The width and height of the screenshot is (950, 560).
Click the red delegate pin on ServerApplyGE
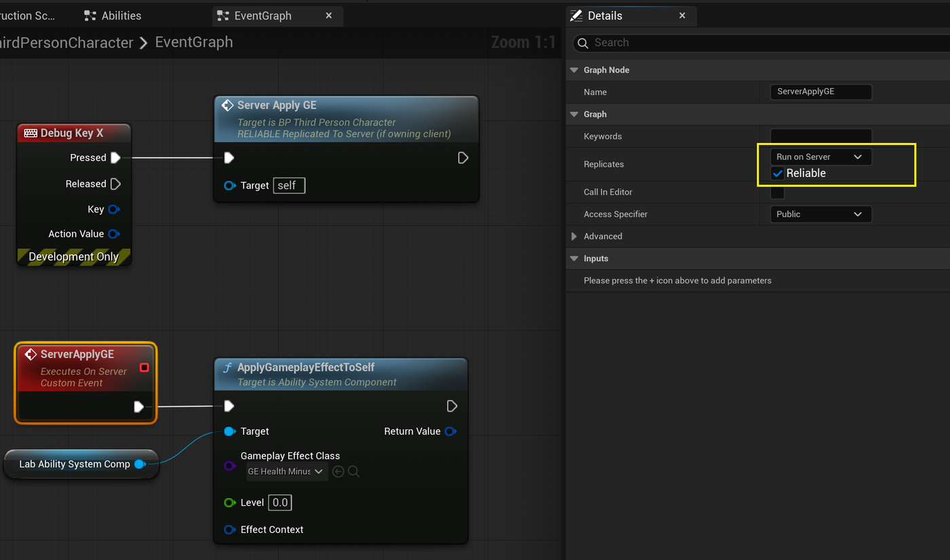144,367
